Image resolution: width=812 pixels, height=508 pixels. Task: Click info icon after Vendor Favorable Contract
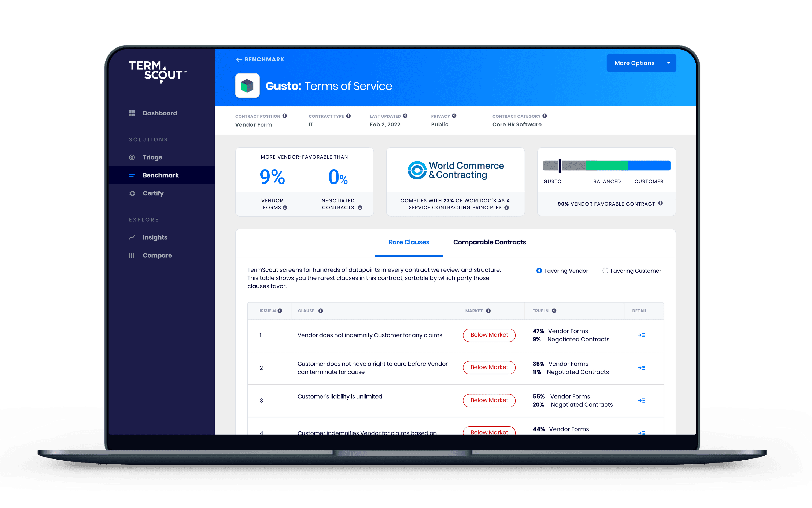click(660, 203)
